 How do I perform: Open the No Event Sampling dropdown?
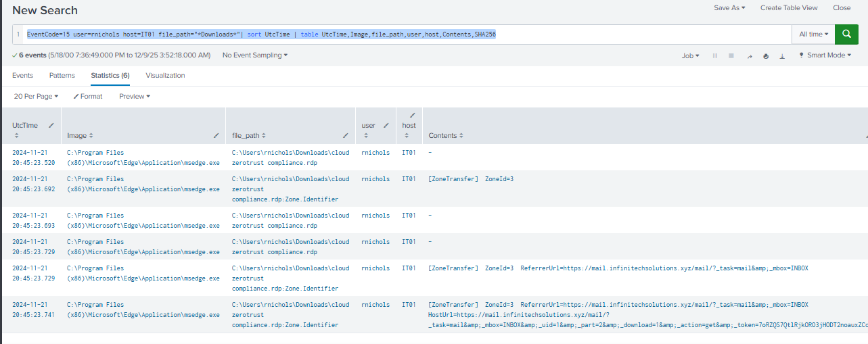click(254, 55)
